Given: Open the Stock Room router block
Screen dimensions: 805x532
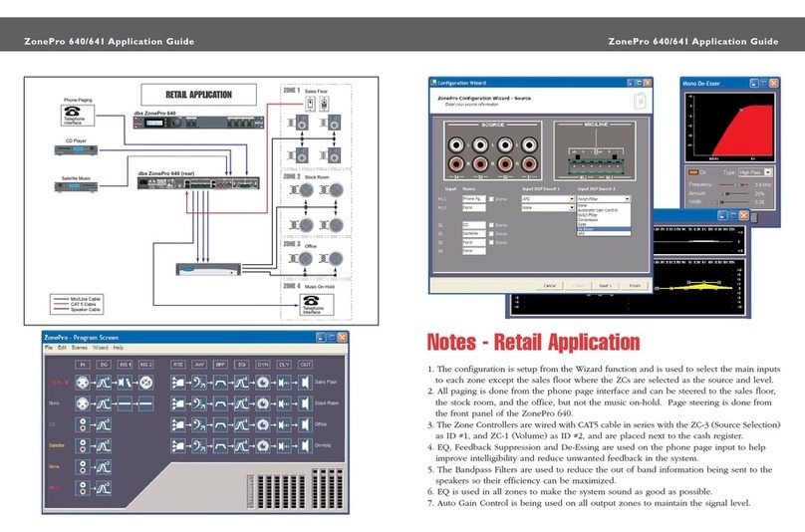Looking at the screenshot, I should click(x=178, y=403).
